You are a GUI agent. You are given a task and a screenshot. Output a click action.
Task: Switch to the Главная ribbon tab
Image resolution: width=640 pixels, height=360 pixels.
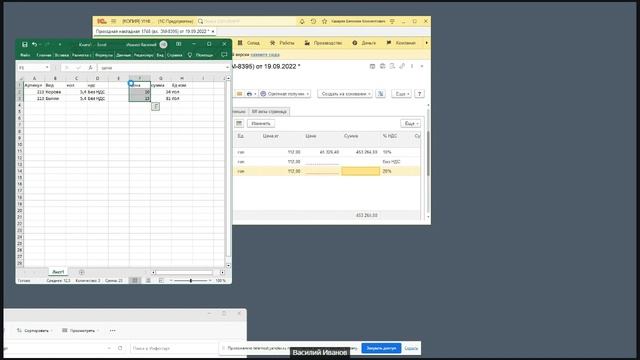[x=44, y=55]
